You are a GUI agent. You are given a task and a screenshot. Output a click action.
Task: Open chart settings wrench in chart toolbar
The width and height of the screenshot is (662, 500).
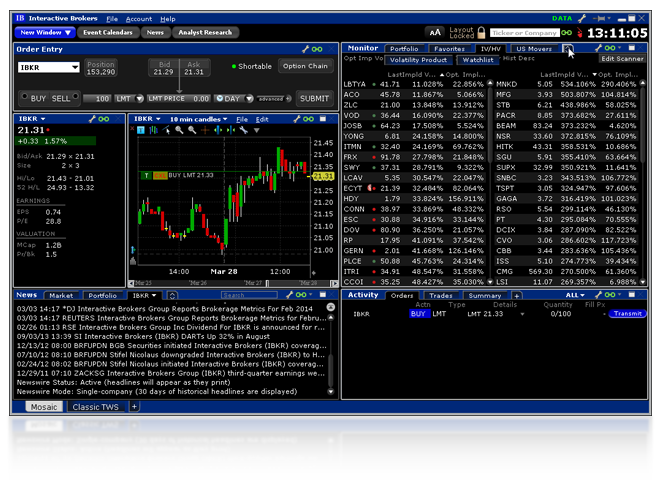(244, 130)
